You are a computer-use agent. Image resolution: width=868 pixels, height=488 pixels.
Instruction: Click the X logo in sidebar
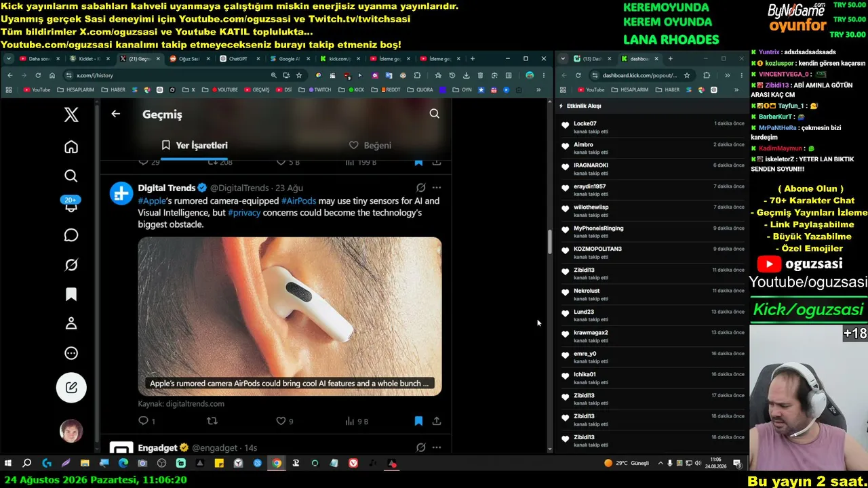71,115
